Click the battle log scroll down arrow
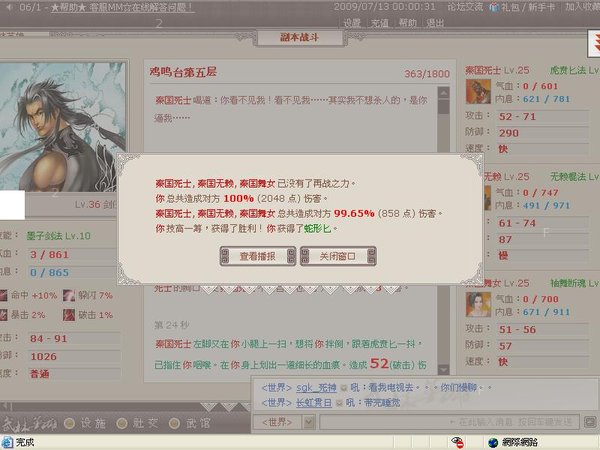Image resolution: width=600 pixels, height=450 pixels. click(x=443, y=369)
